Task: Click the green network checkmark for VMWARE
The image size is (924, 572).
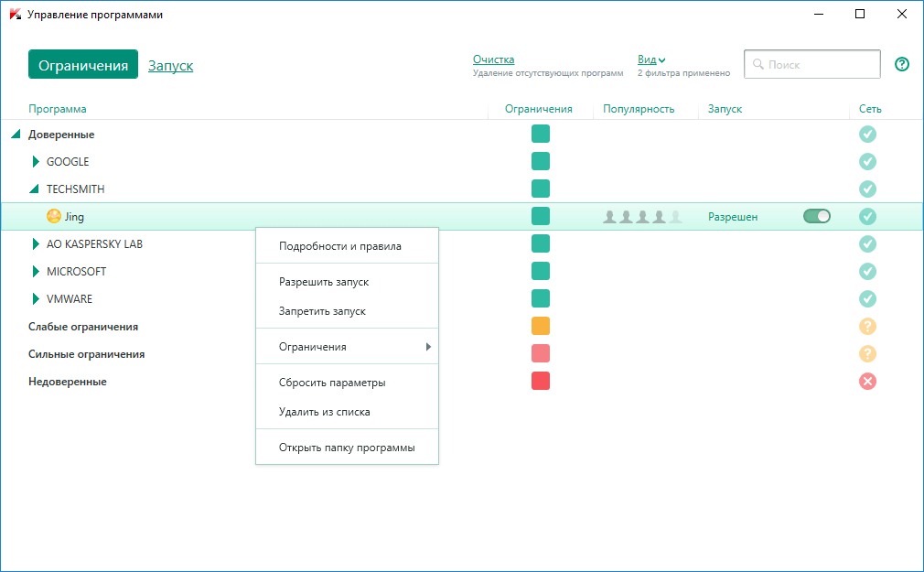Action: pyautogui.click(x=867, y=299)
